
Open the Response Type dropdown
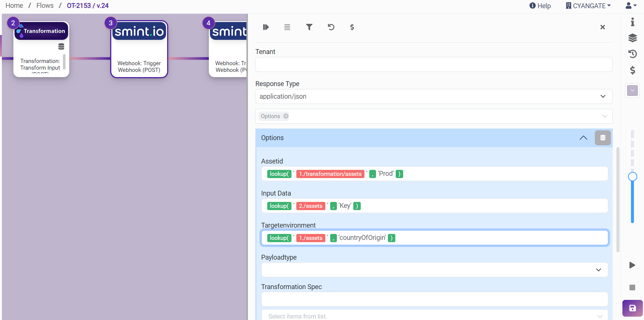coord(434,96)
